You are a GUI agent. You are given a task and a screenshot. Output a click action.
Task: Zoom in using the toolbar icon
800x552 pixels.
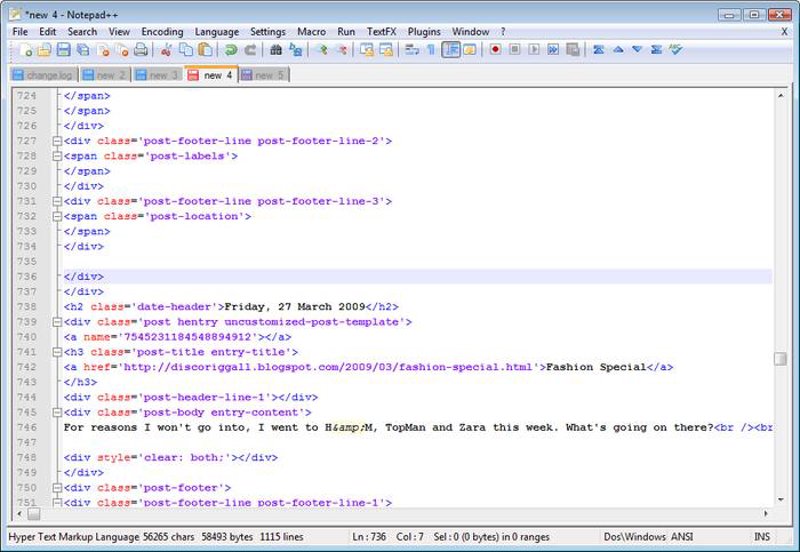click(x=321, y=49)
